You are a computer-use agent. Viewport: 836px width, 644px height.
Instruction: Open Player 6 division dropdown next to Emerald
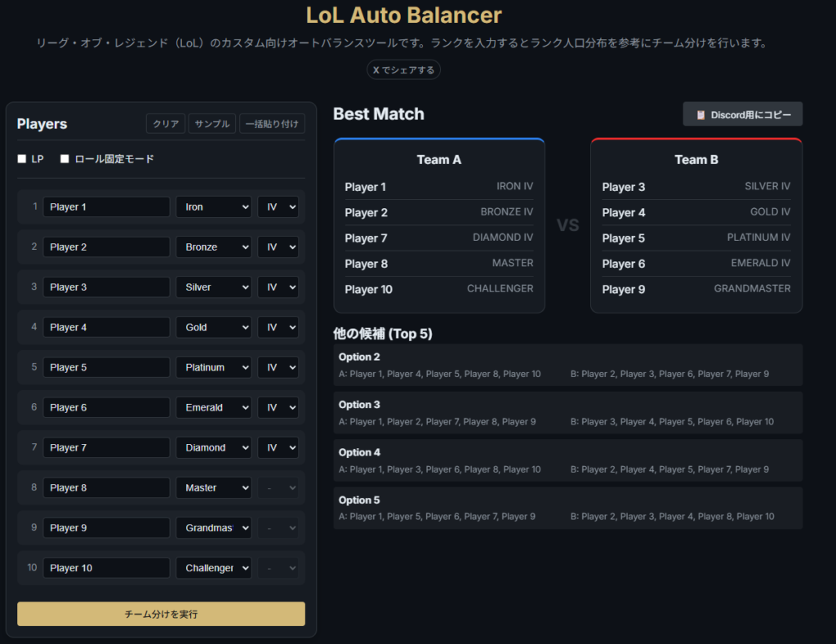(x=278, y=407)
